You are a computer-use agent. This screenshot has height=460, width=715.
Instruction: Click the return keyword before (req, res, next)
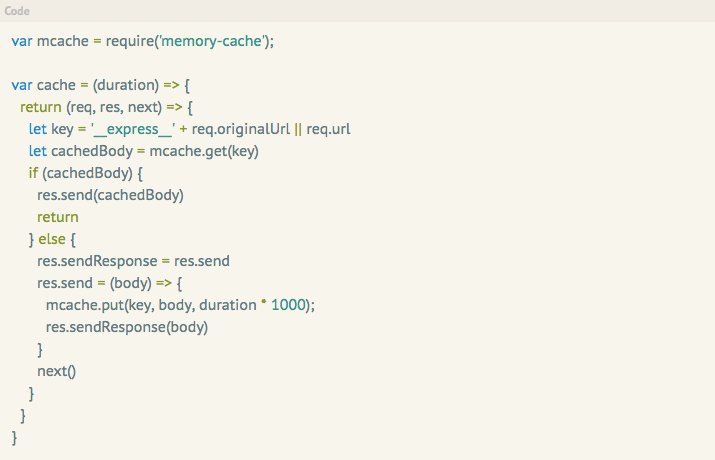41,107
